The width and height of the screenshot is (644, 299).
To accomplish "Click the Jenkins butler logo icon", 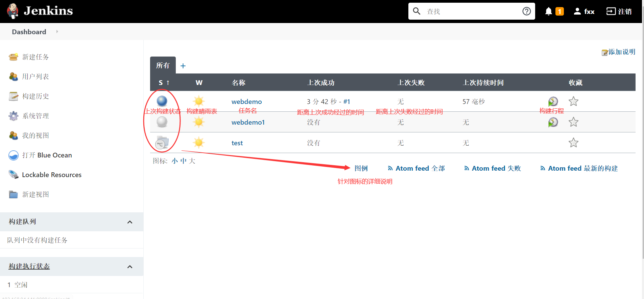I will pyautogui.click(x=13, y=11).
